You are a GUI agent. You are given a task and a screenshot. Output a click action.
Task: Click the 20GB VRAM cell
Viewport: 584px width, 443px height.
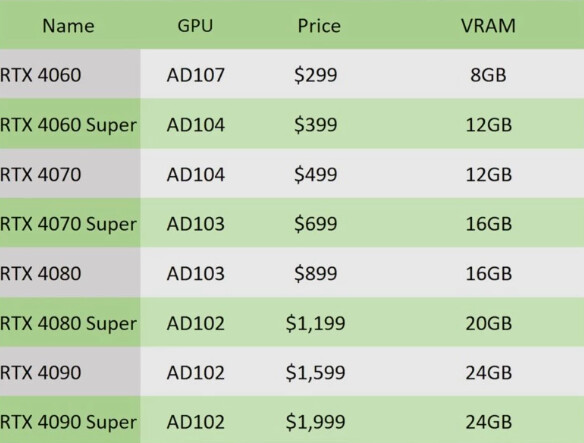(489, 323)
